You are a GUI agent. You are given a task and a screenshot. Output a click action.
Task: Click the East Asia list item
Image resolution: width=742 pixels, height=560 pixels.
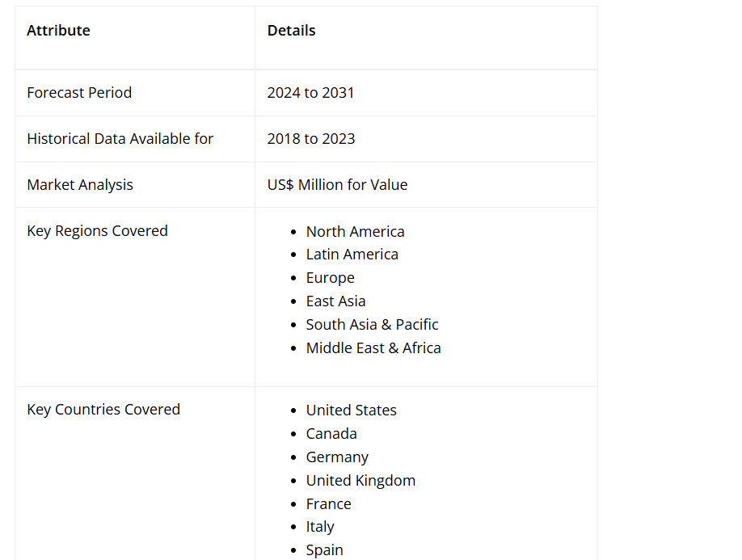(335, 301)
